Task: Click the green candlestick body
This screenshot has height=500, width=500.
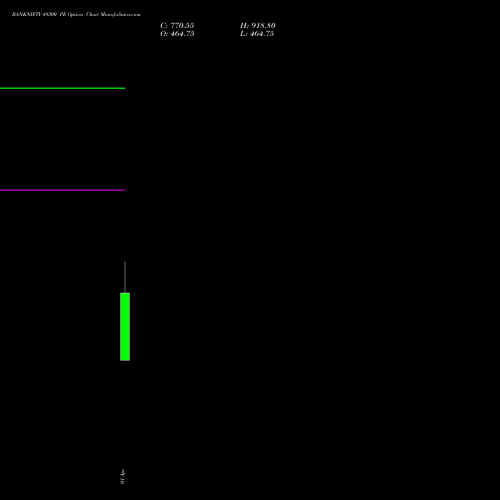Action: point(125,327)
